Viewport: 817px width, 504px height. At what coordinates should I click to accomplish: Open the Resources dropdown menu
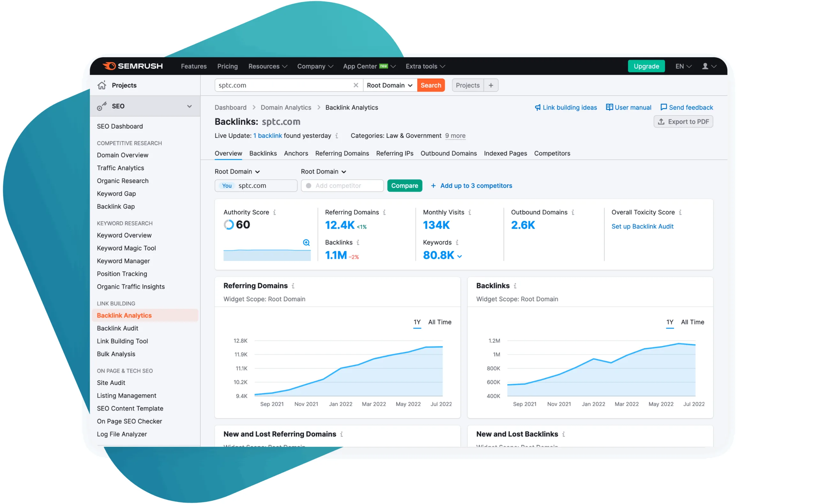click(267, 66)
